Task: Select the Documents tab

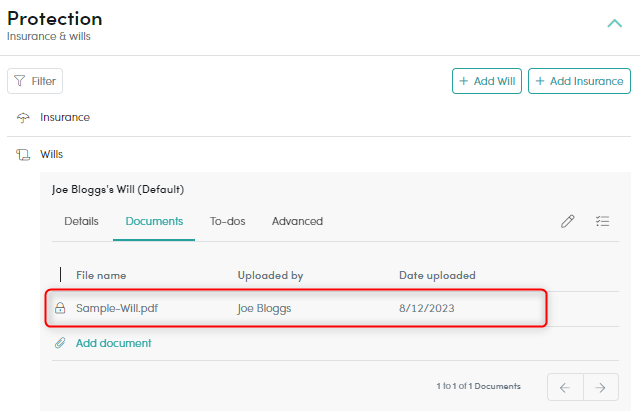Action: (x=154, y=221)
